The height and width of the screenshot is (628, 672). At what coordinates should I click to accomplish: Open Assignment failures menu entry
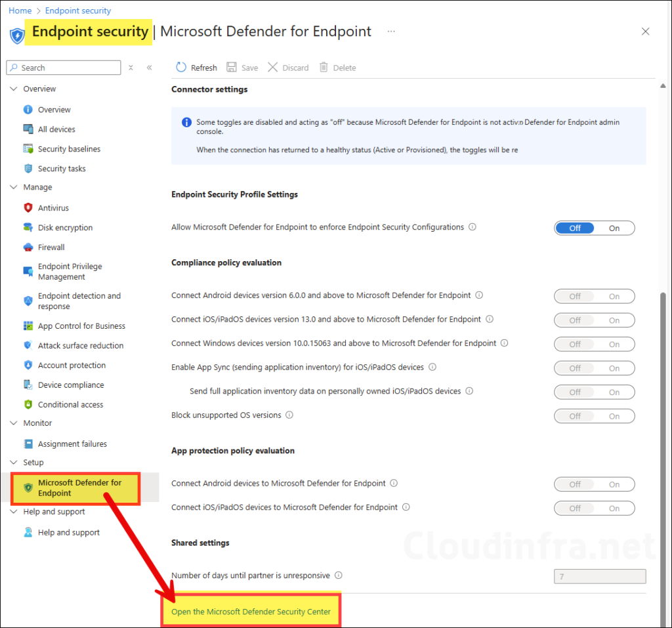click(x=72, y=444)
